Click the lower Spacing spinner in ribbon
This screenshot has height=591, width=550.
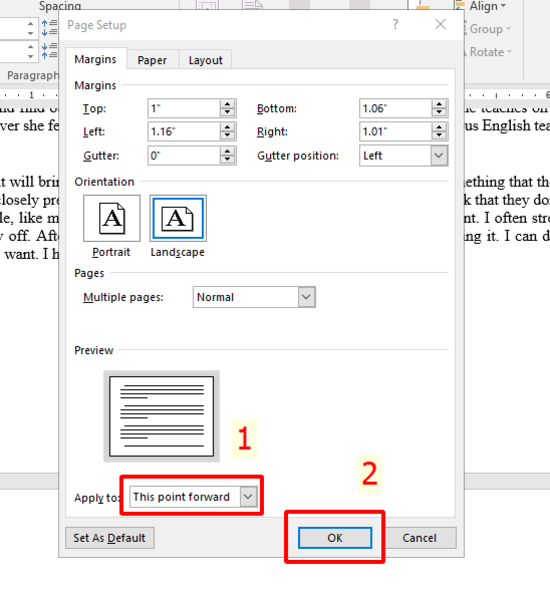coord(31,51)
